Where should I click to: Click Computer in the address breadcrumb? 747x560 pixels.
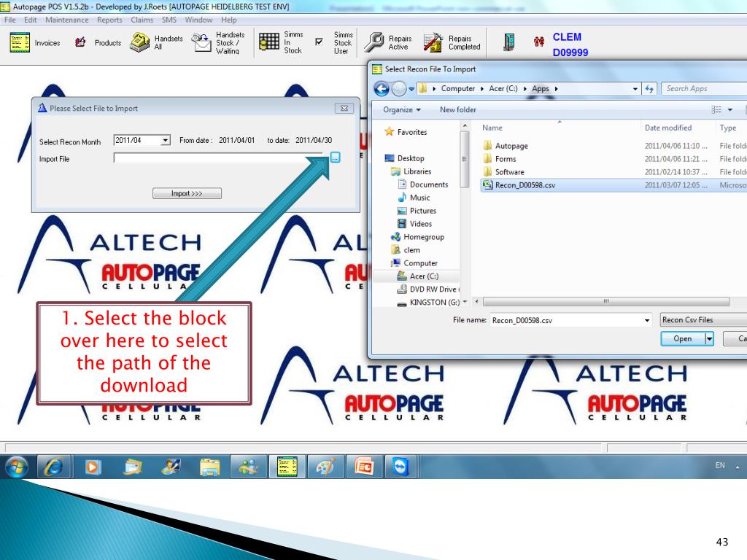(458, 88)
